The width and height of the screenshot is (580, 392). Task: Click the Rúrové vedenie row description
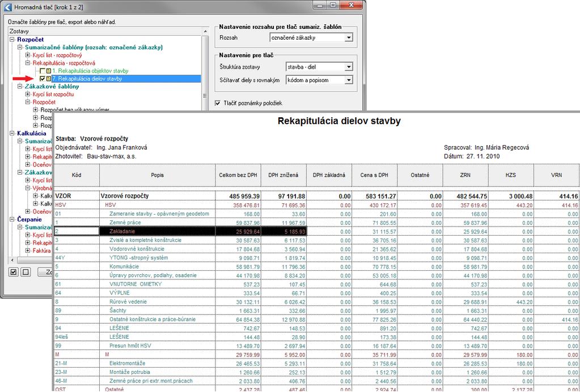[128, 301]
